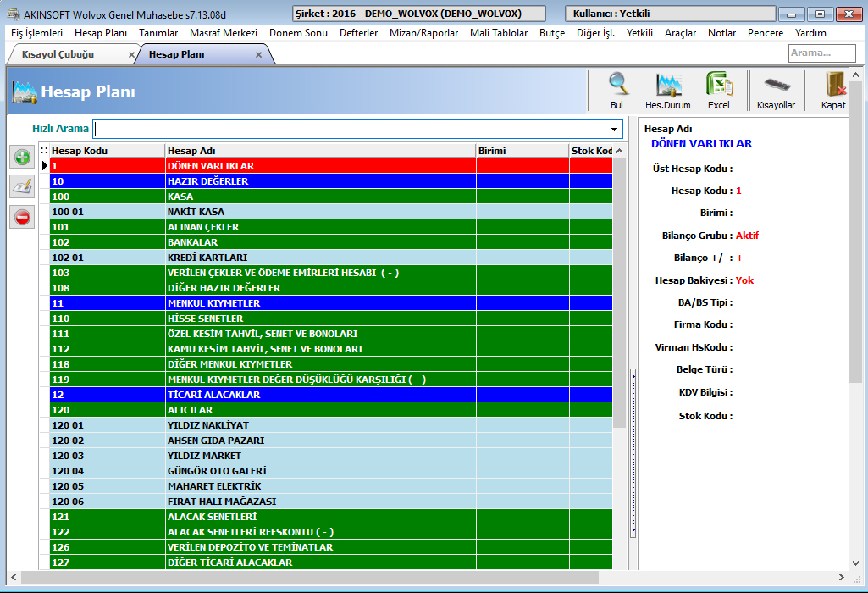Open the Masraf Merkezi menu
The image size is (868, 593).
(x=224, y=33)
